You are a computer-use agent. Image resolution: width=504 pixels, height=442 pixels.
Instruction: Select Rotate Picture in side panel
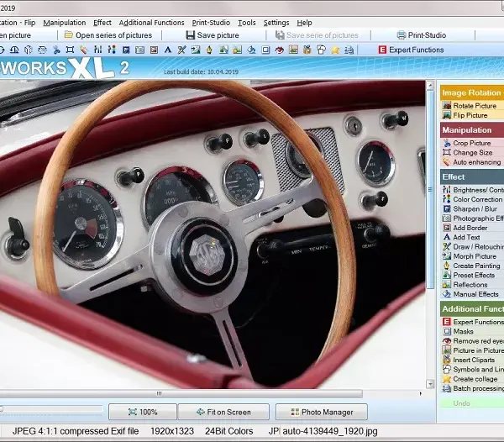pos(473,106)
